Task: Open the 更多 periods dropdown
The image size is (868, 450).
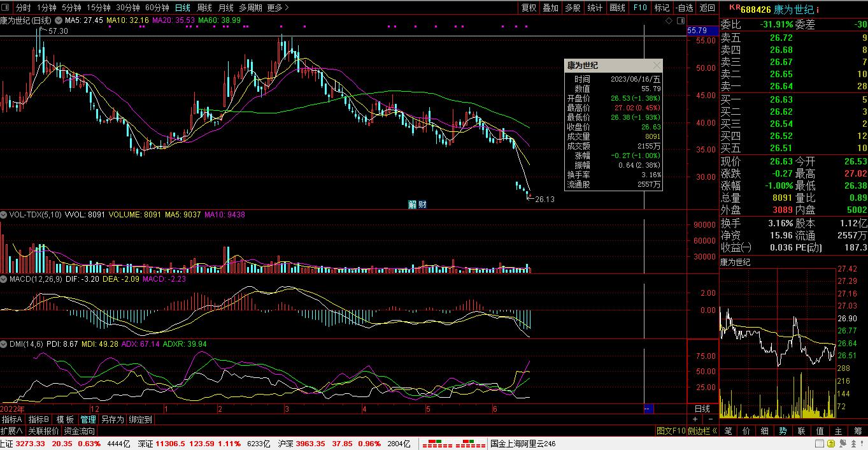Action: [x=278, y=8]
